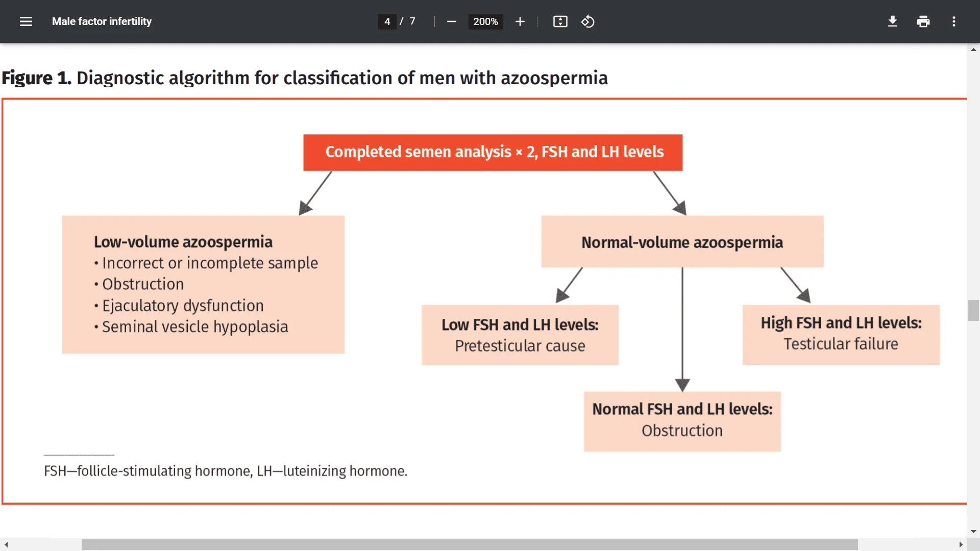Click the more options icon (three dots)
Screen dimensions: 980x551
click(955, 21)
